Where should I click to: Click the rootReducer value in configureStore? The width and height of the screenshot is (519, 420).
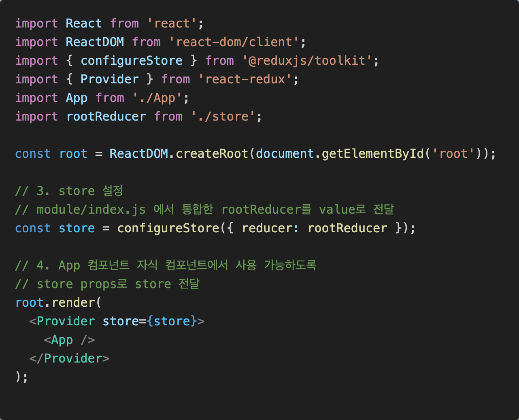point(347,228)
